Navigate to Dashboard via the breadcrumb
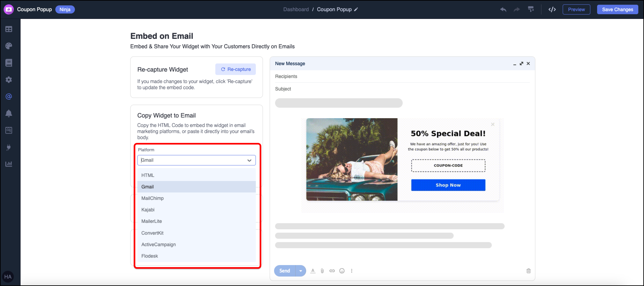644x286 pixels. pyautogui.click(x=296, y=9)
